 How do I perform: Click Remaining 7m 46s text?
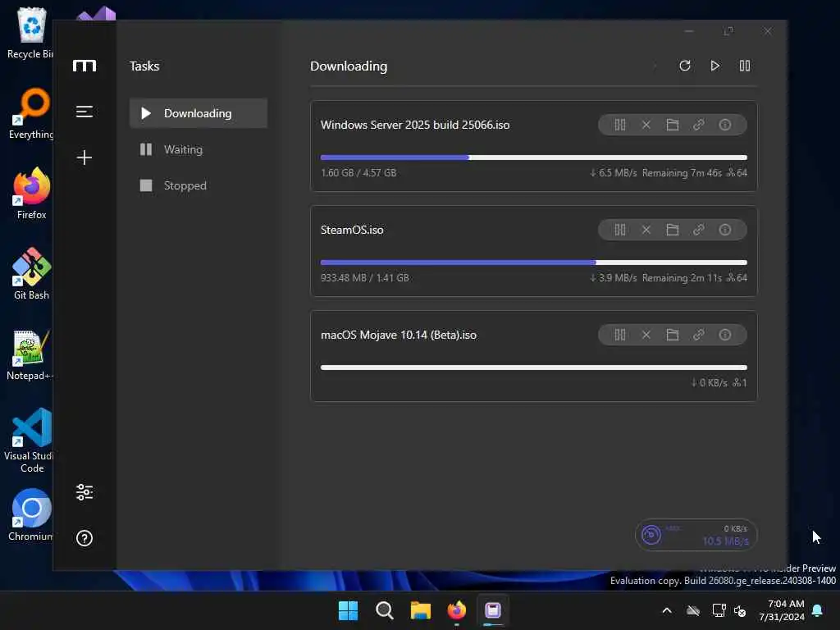click(682, 172)
